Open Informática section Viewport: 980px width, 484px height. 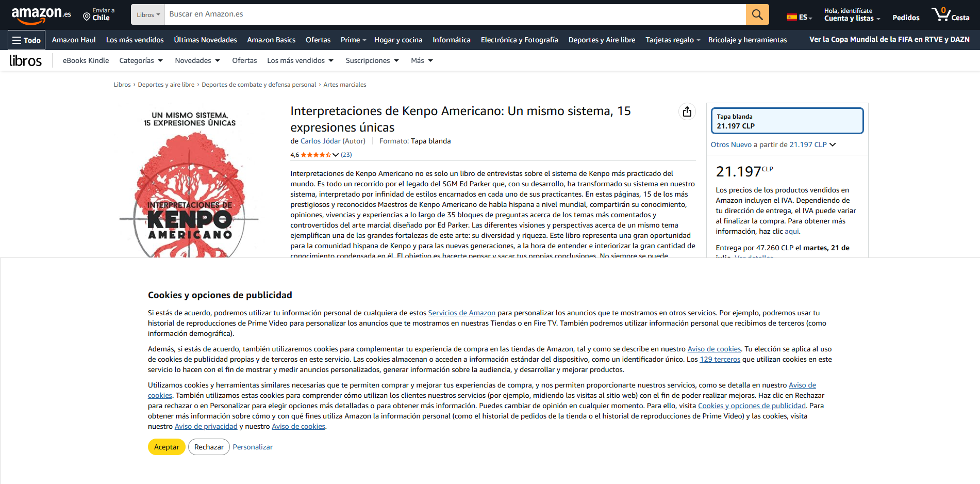(452, 40)
